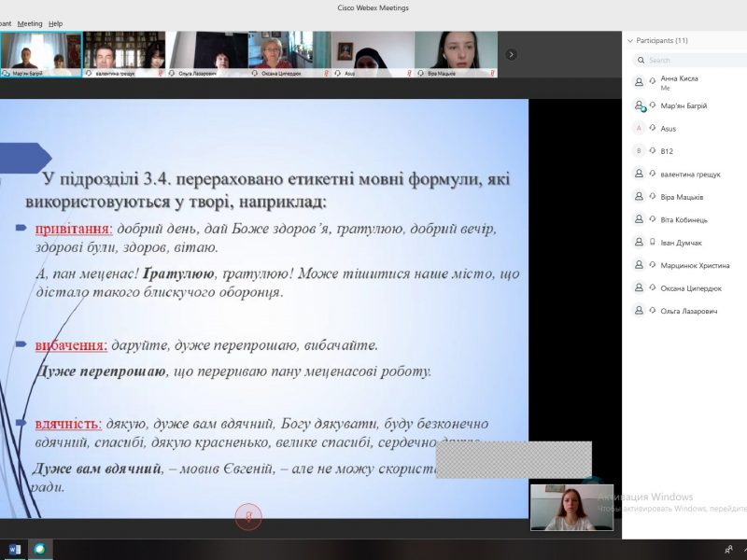This screenshot has height=560, width=747.
Task: Select Іван Думчак in participants list
Action: 681,243
